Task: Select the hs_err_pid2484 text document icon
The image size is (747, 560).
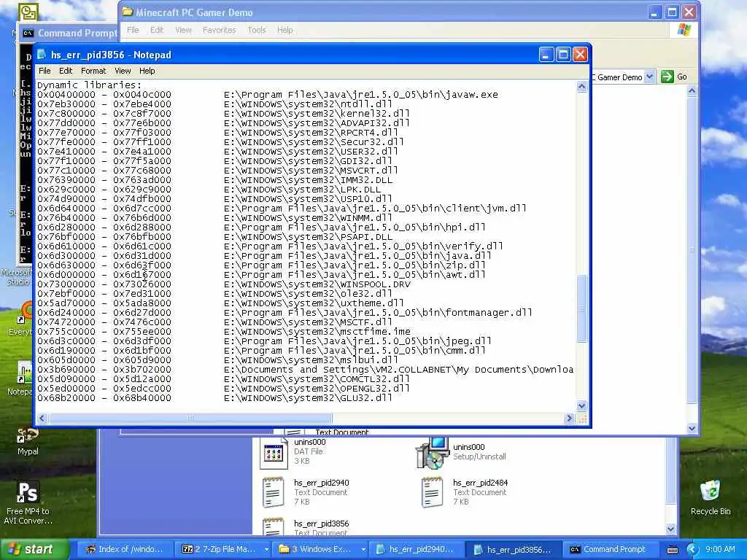Action: pyautogui.click(x=433, y=492)
